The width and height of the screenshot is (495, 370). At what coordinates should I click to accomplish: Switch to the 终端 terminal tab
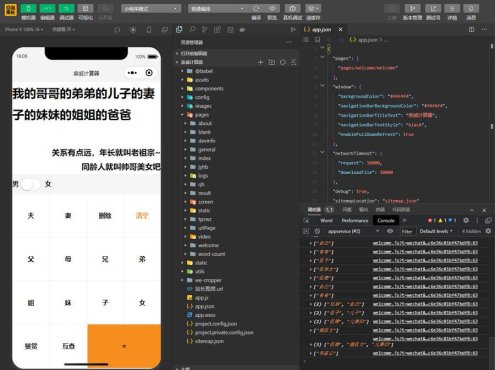380,210
